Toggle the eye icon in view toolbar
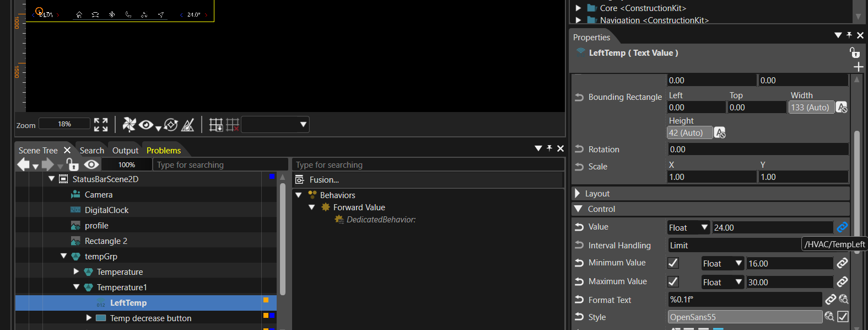The height and width of the screenshot is (330, 868). point(146,125)
